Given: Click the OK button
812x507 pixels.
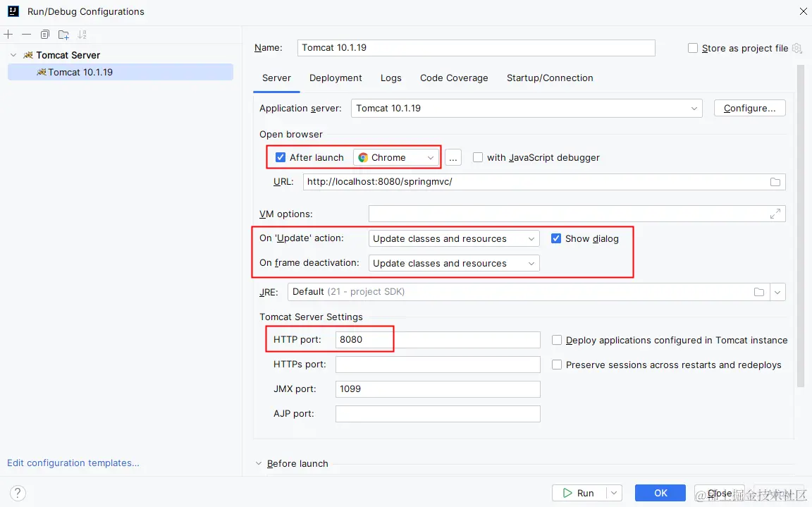Looking at the screenshot, I should pyautogui.click(x=660, y=493).
